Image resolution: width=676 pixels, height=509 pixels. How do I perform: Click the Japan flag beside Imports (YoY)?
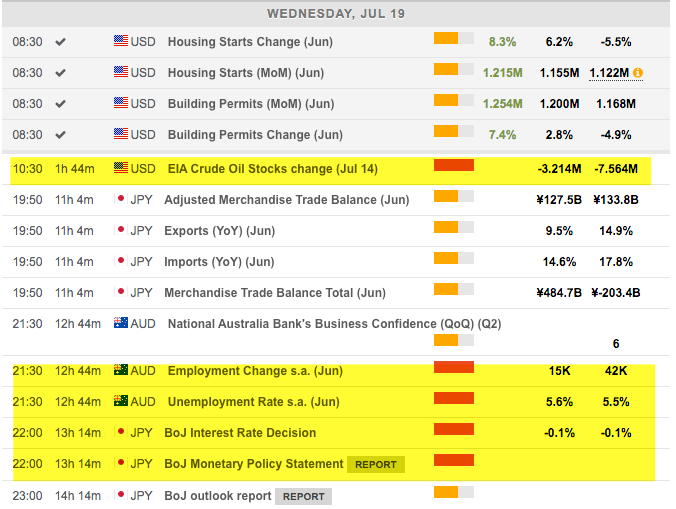pyautogui.click(x=121, y=261)
